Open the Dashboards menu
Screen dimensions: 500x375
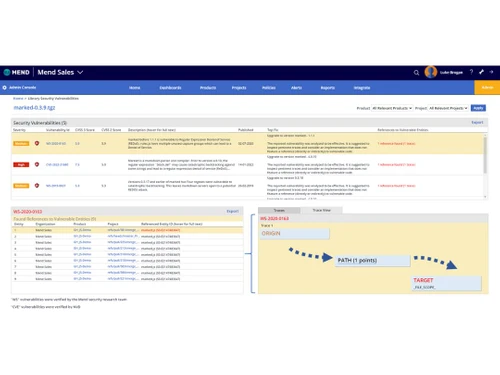pyautogui.click(x=170, y=88)
